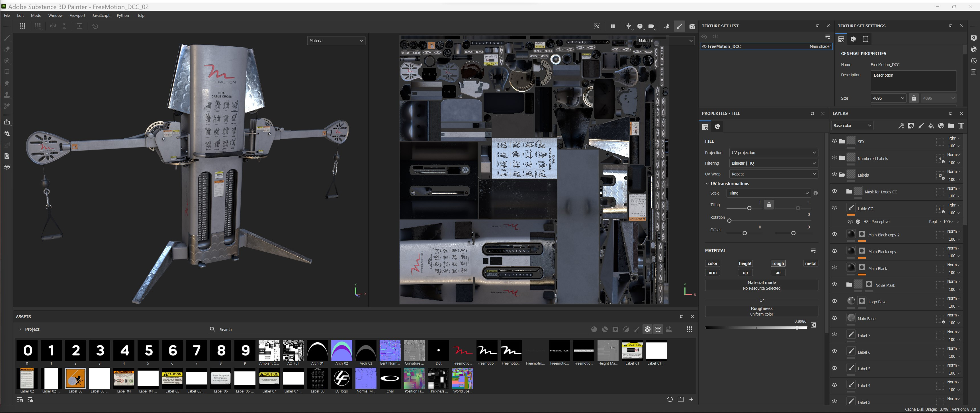This screenshot has height=413, width=980.
Task: Click the Smudge tool icon
Action: pyautogui.click(x=7, y=83)
